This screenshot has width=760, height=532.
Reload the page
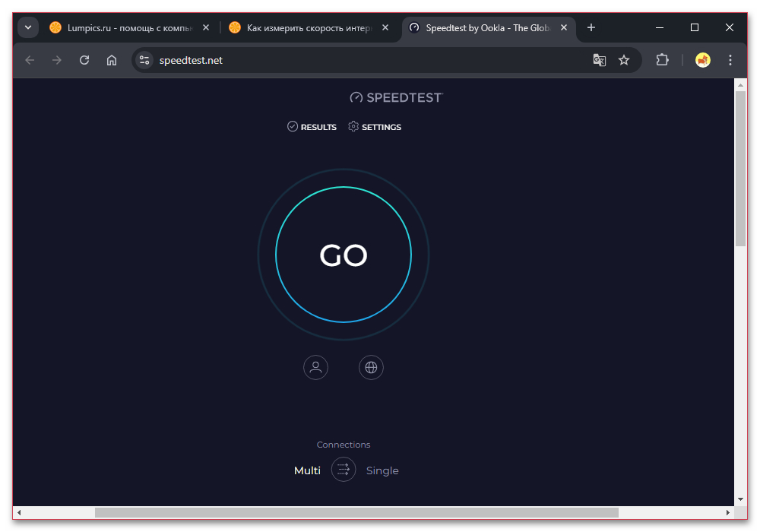point(84,60)
